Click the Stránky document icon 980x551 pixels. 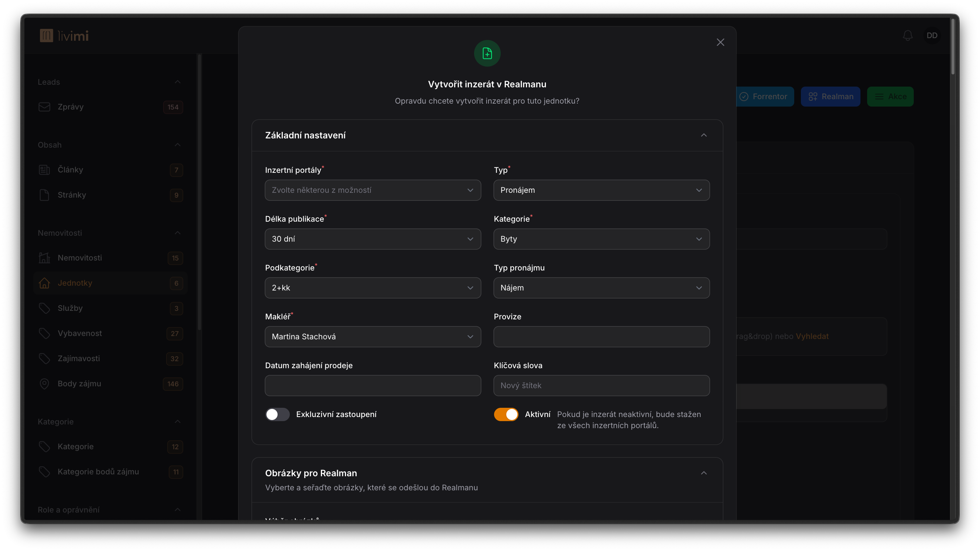pos(44,195)
